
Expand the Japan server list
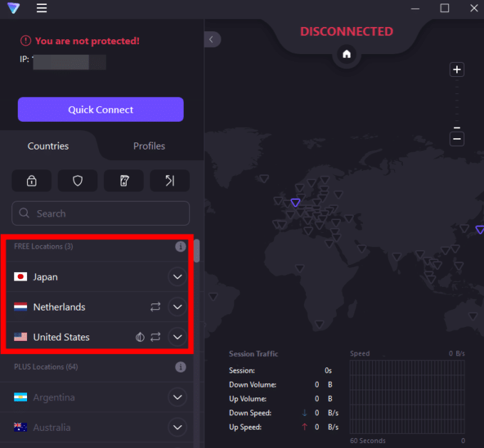coord(177,277)
